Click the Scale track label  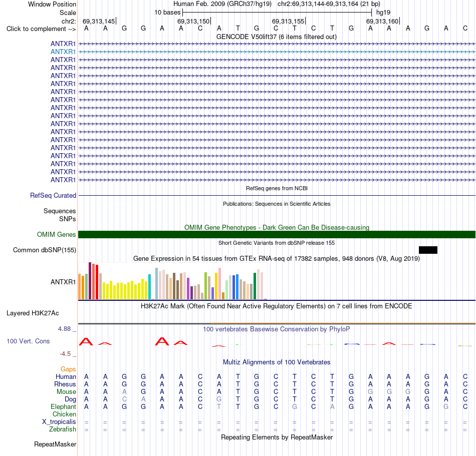(68, 13)
